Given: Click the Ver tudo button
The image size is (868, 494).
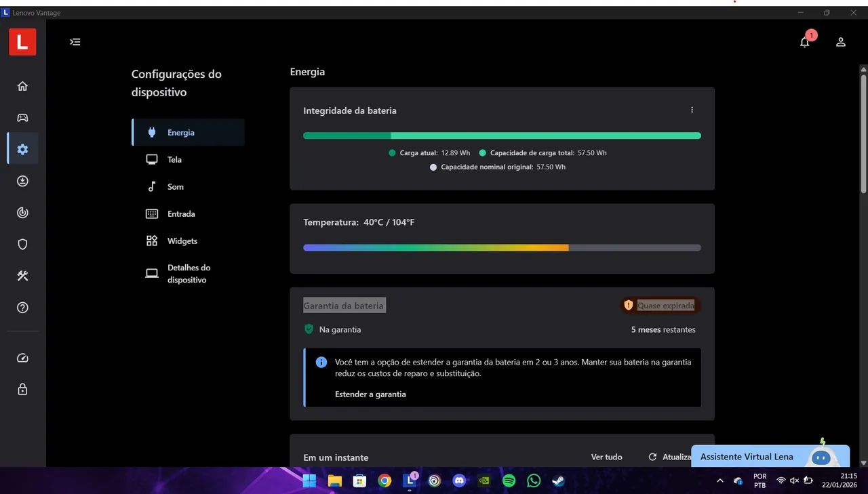Looking at the screenshot, I should tap(606, 457).
